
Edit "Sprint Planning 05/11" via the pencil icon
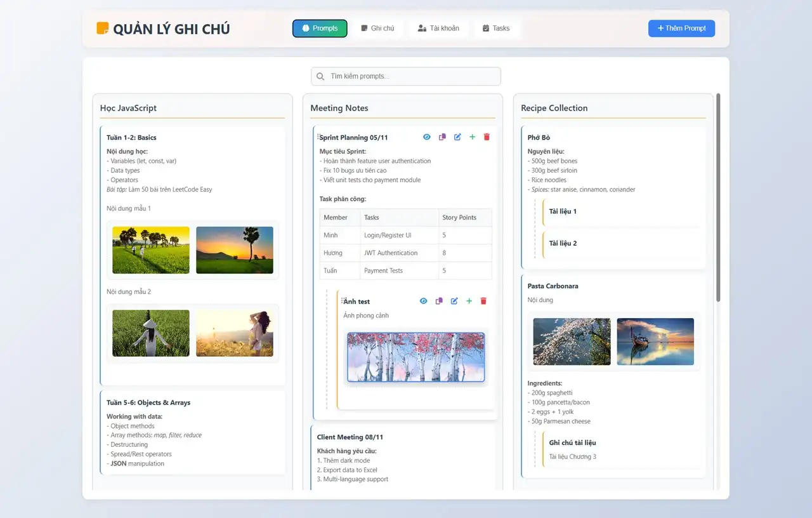(457, 136)
